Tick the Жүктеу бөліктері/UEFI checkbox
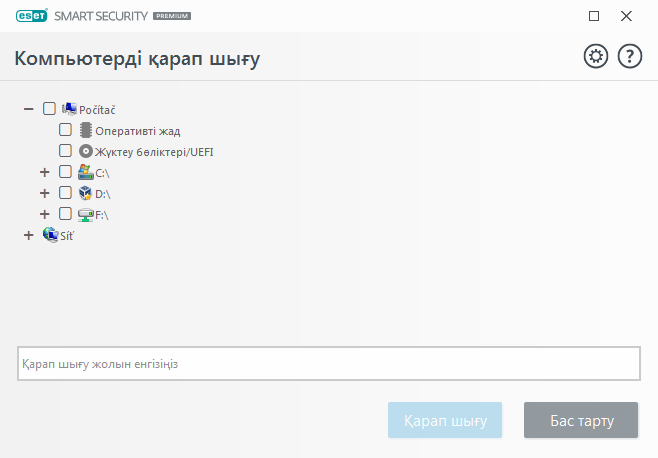The width and height of the screenshot is (658, 458). [x=65, y=151]
